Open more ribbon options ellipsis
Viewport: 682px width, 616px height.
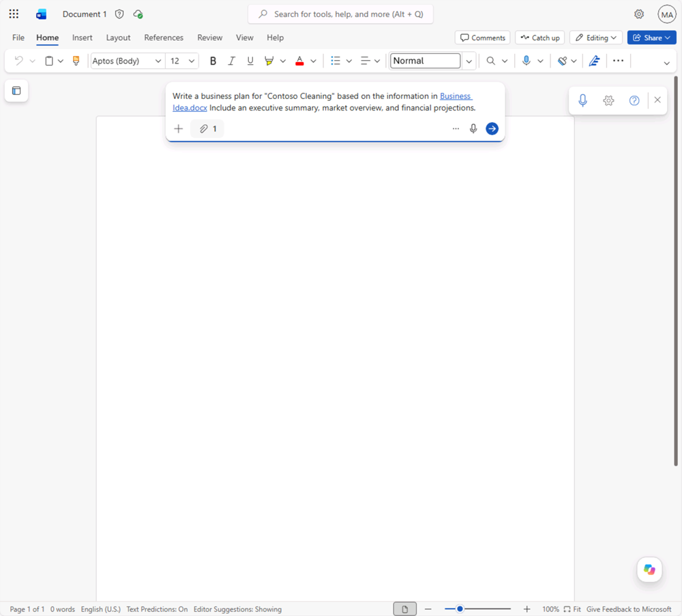(x=618, y=61)
